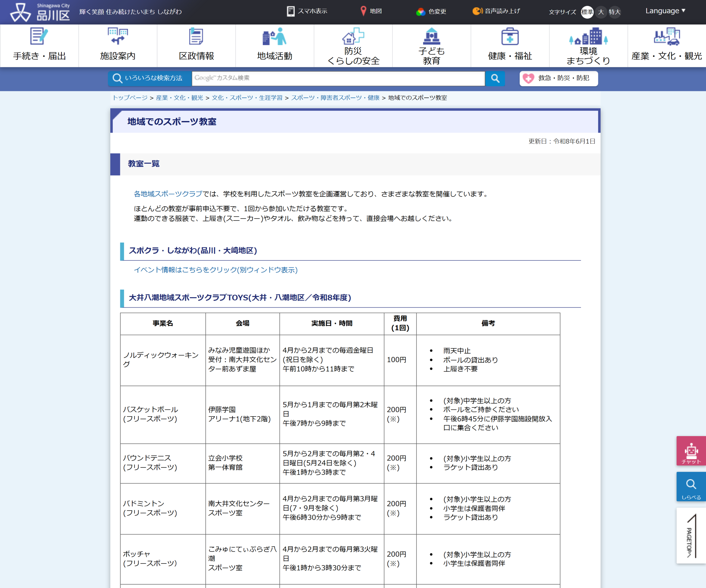Click 大井八潮地域スポーツクラブTOYS heading
This screenshot has width=706, height=588.
240,298
